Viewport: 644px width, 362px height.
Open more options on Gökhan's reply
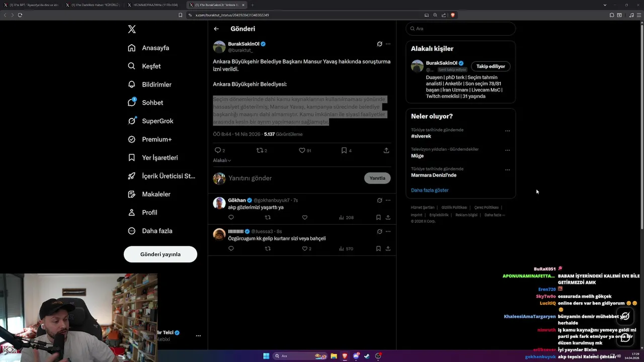pyautogui.click(x=388, y=200)
